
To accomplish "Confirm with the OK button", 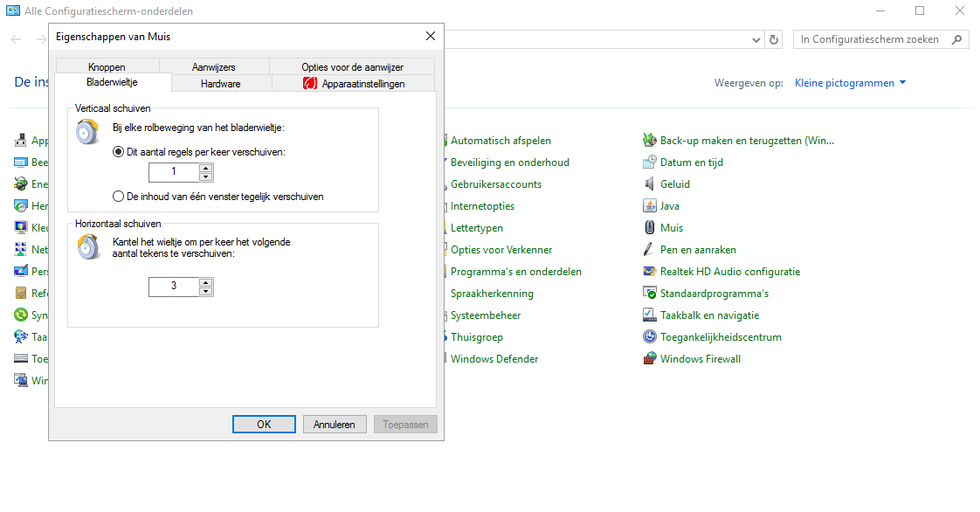I will (x=264, y=425).
